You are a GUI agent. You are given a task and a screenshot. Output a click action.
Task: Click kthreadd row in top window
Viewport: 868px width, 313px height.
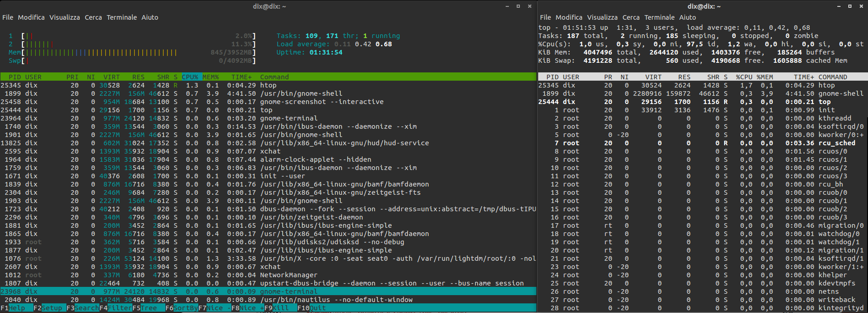point(703,118)
